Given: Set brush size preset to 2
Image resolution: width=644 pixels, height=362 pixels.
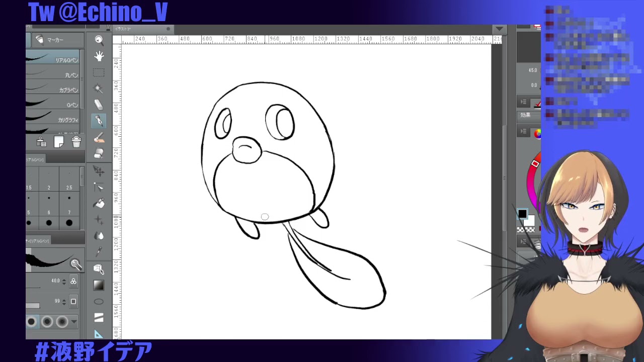Looking at the screenshot, I should (49, 180).
